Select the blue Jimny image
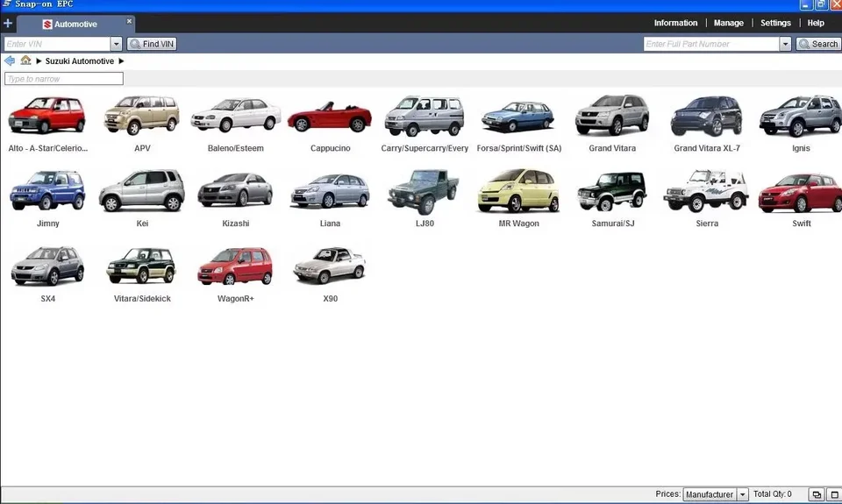The image size is (842, 504). [47, 190]
